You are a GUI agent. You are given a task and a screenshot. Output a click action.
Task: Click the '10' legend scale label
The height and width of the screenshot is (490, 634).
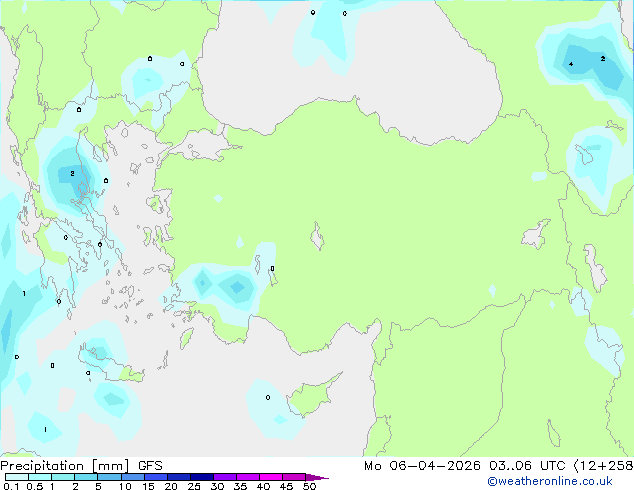coord(125,486)
